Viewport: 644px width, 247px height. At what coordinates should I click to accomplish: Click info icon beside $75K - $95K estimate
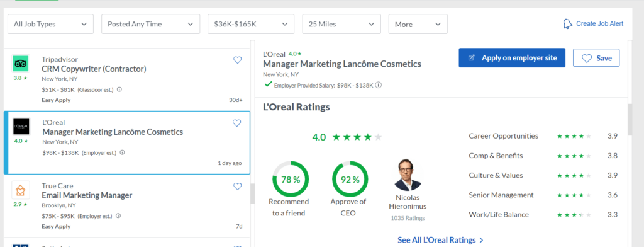118,215
